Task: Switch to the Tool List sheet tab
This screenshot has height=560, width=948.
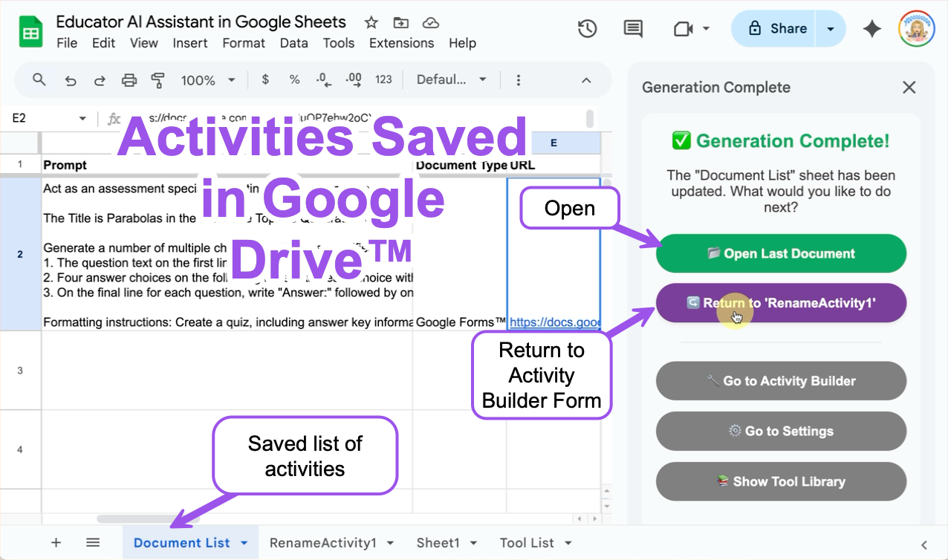Action: pos(527,543)
